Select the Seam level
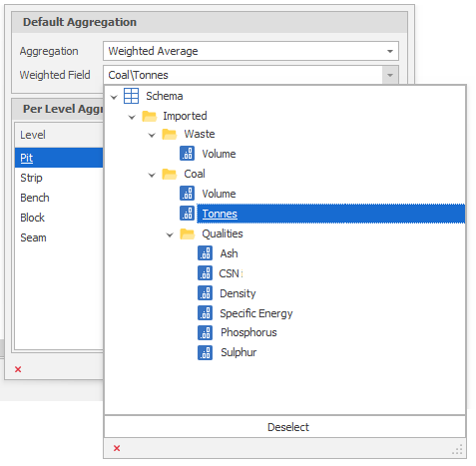Viewport: 476px width, 466px height. (x=59, y=237)
